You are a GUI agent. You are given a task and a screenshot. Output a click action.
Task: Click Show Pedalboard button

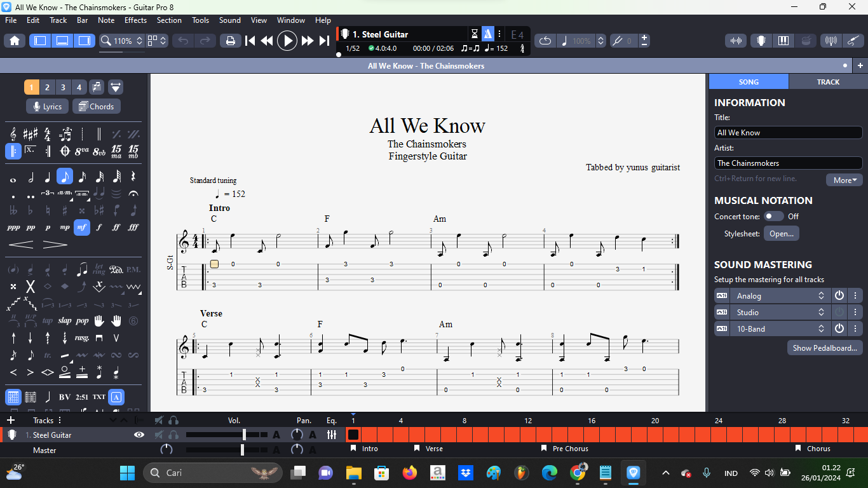825,348
